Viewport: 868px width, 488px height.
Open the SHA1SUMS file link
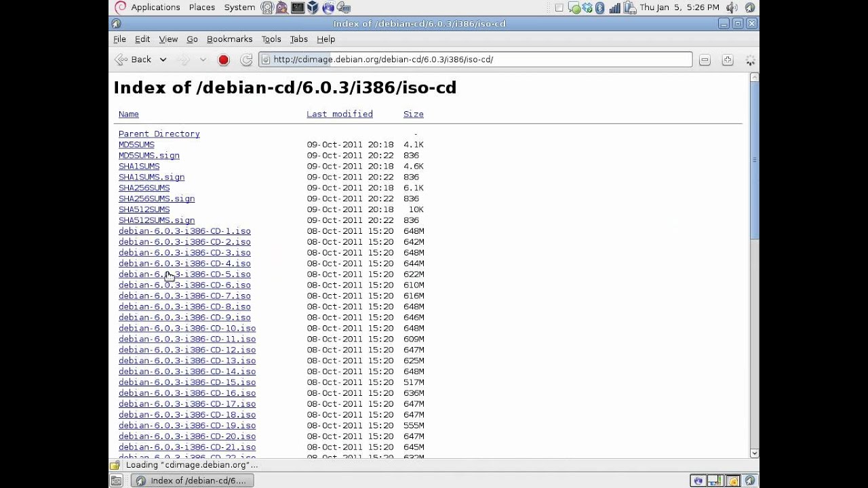(139, 166)
